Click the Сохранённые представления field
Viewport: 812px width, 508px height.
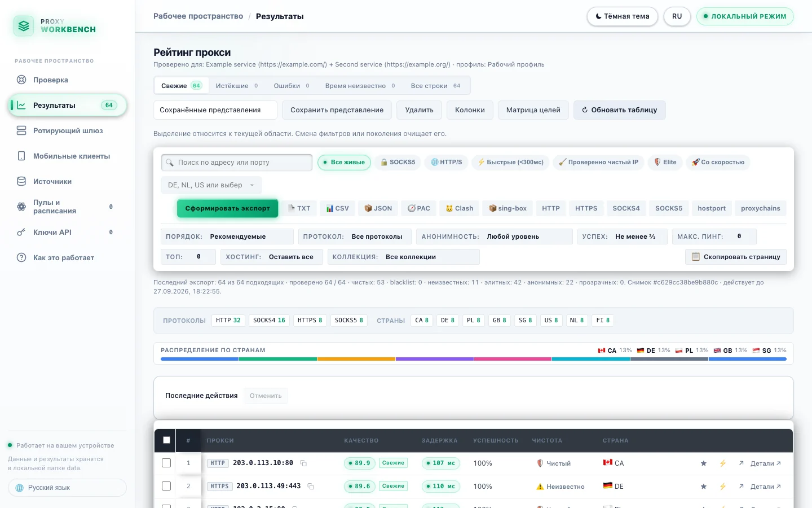[215, 110]
